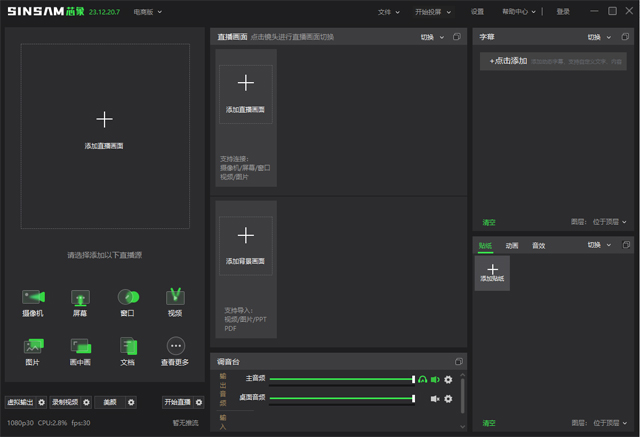Click the 查看更多 more sources icon
The image size is (640, 437).
click(x=175, y=346)
